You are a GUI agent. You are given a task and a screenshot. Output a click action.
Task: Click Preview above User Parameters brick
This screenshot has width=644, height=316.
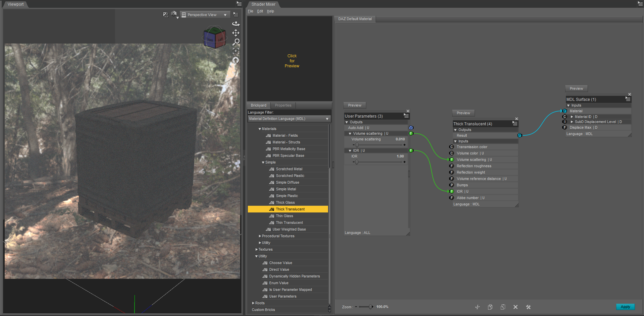click(355, 105)
